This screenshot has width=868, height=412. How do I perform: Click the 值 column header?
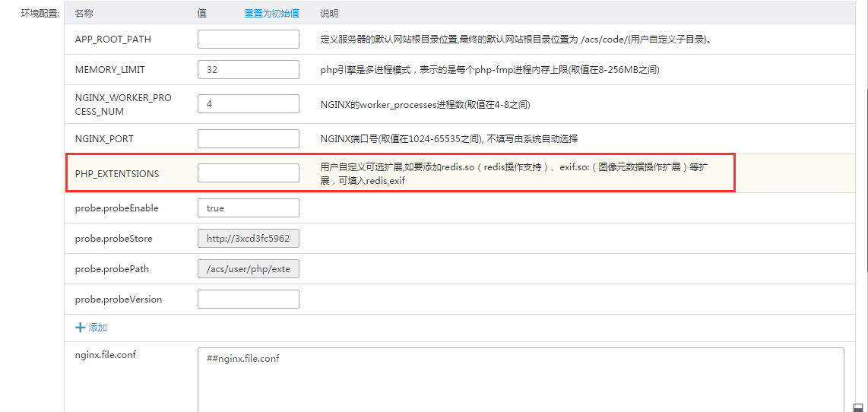[x=202, y=13]
